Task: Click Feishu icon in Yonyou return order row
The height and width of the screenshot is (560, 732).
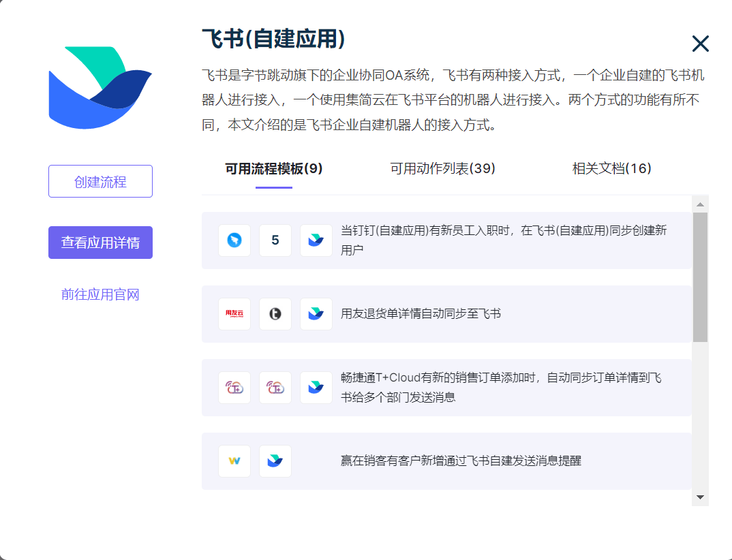Action: point(316,314)
